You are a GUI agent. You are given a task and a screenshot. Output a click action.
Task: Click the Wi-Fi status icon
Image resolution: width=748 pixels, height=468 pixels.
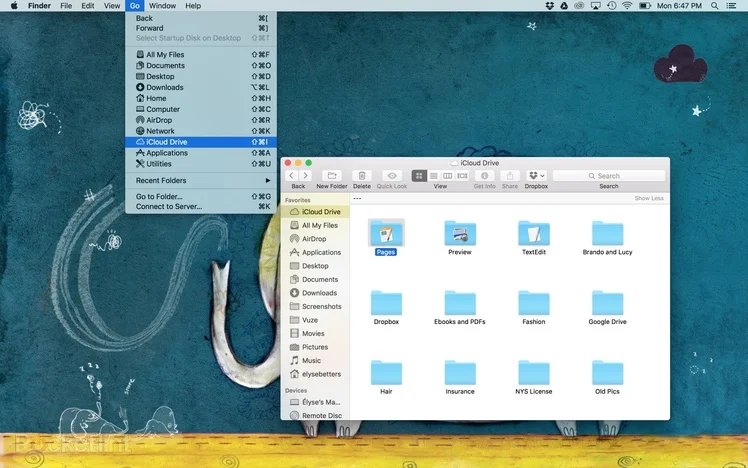(x=627, y=6)
